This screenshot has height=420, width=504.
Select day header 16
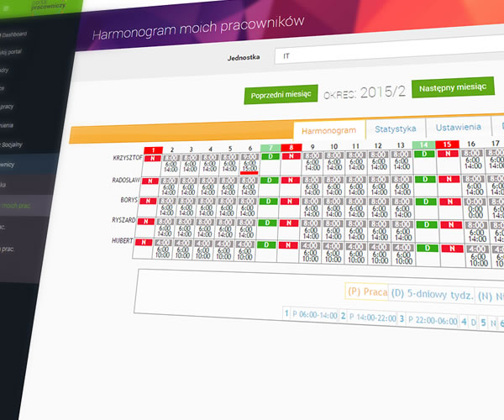(x=471, y=144)
